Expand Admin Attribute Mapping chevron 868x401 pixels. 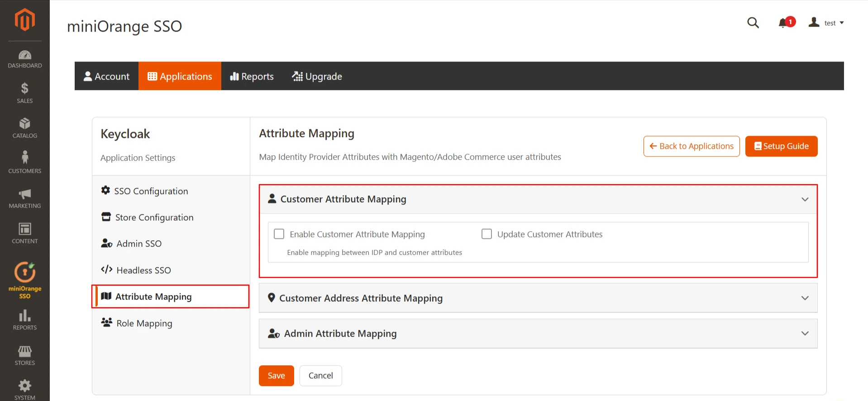805,334
